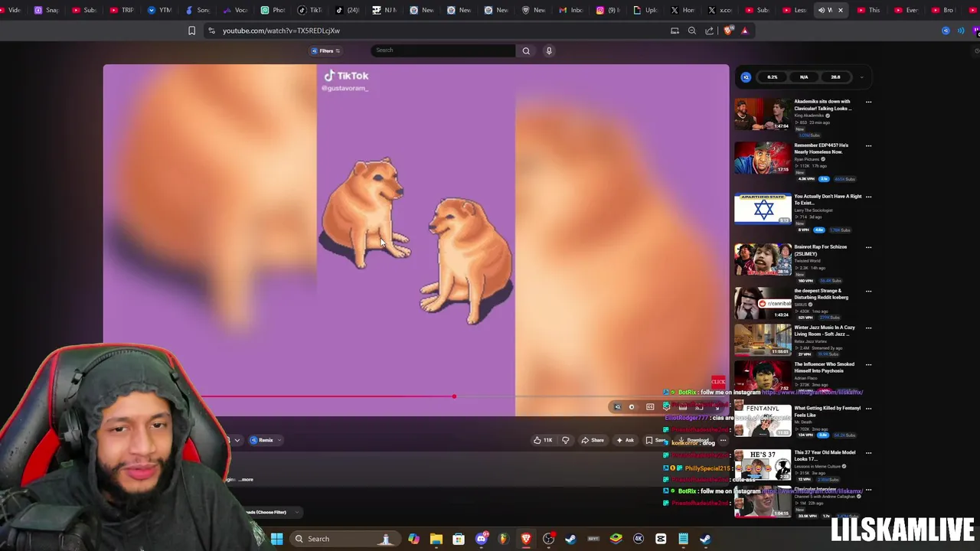The height and width of the screenshot is (551, 980).
Task: Open FL Studio from the taskbar
Action: 503,539
